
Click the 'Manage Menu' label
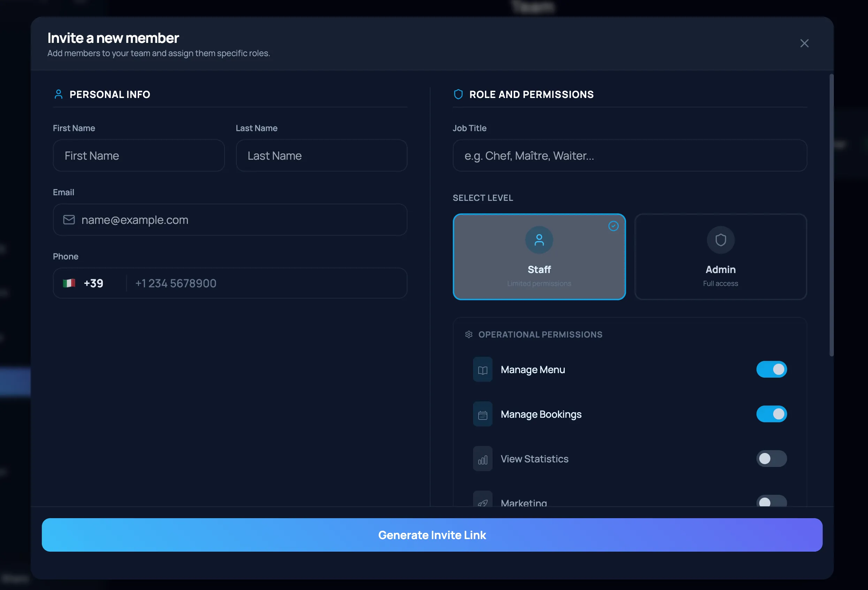click(533, 370)
